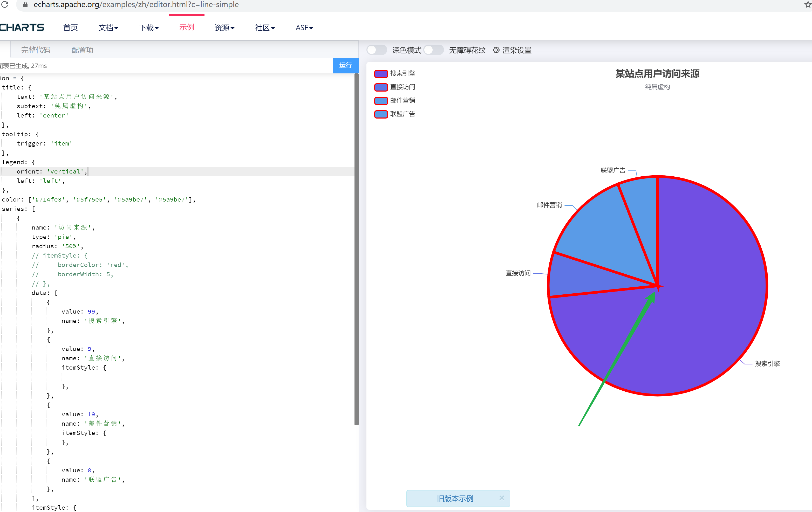Enable the 无障碍花纹 decal pattern switch
This screenshot has height=512, width=812.
433,50
